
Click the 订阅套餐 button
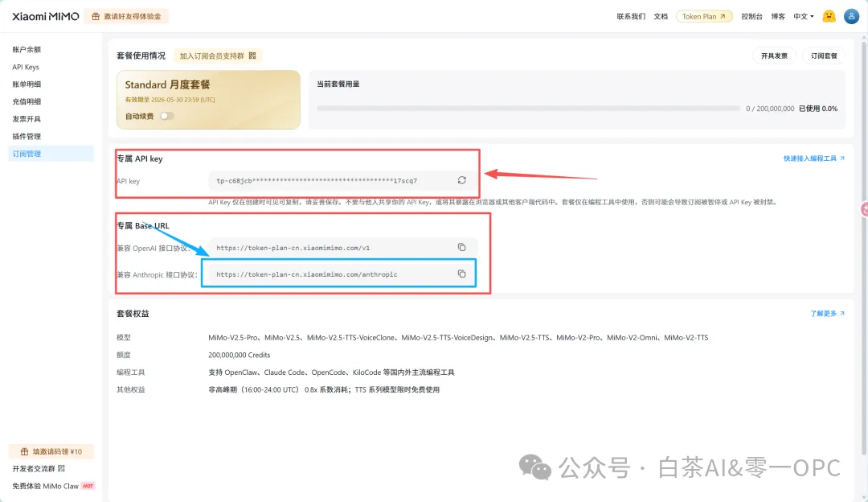[824, 56]
